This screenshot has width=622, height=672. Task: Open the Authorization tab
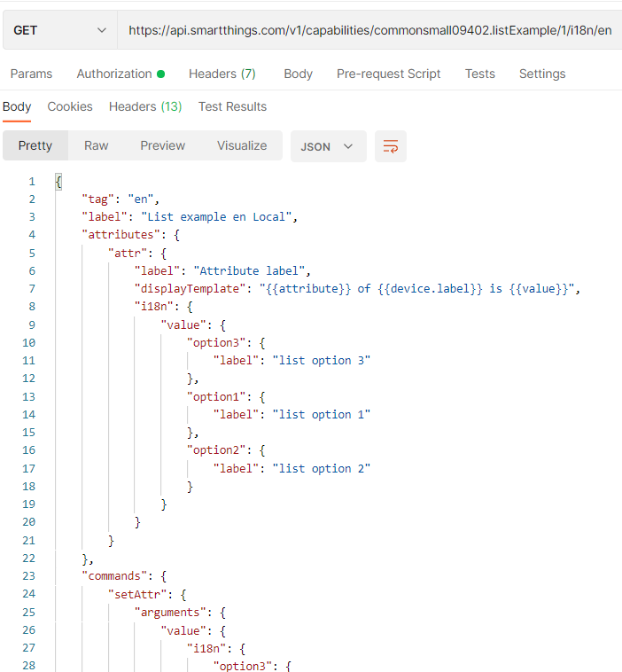[120, 74]
